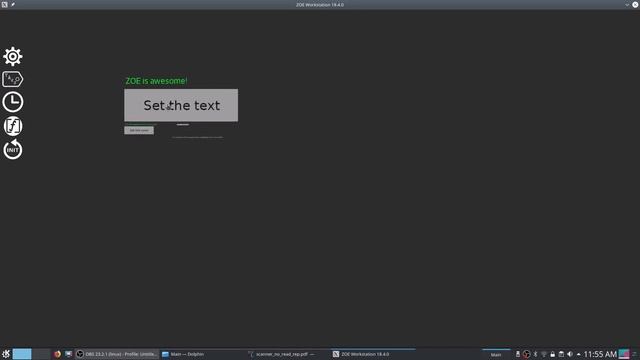Screen dimensions: 640x360
Task: Switch to the second virtual desktop in pager
Action: (42, 354)
